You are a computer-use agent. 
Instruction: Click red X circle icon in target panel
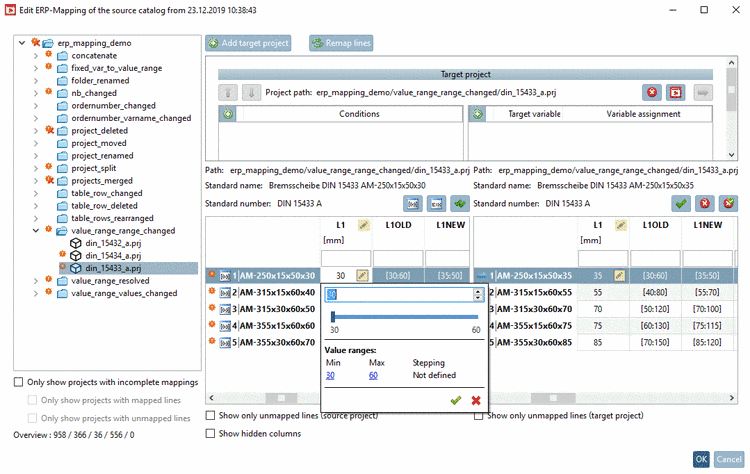705,204
